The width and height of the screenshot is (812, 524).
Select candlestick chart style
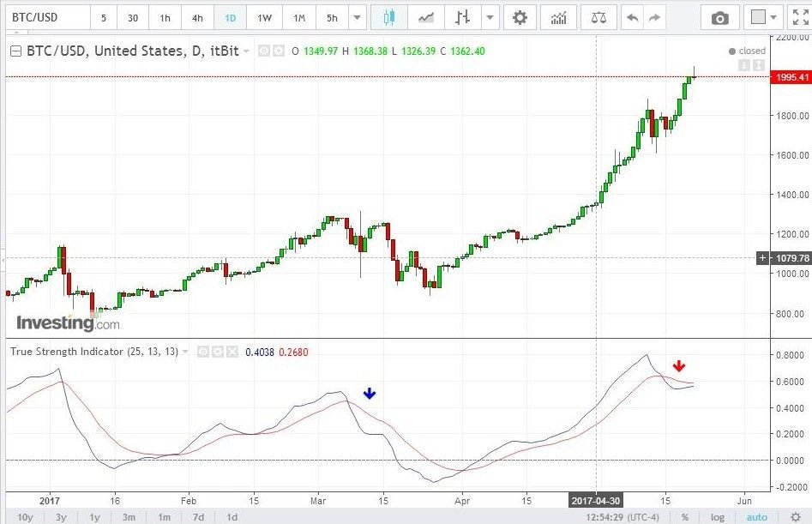point(389,18)
